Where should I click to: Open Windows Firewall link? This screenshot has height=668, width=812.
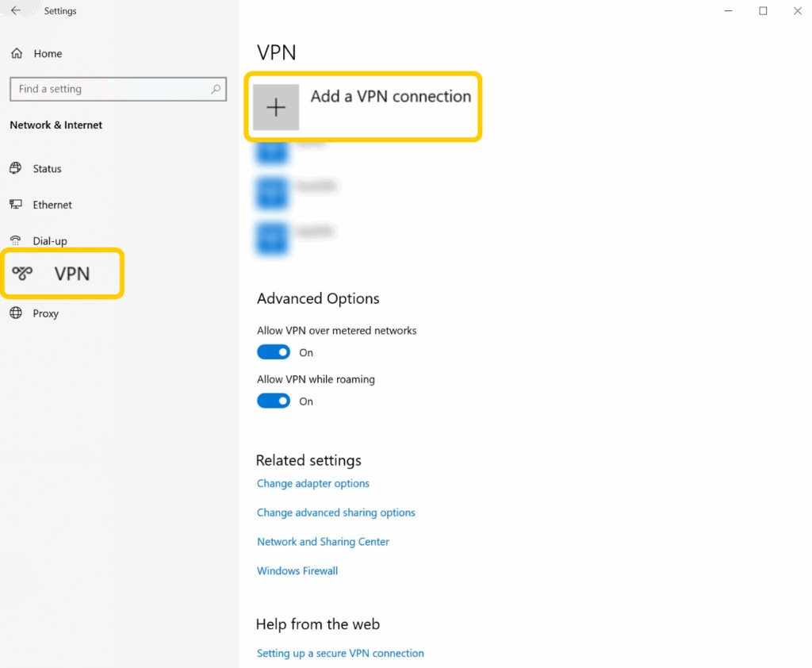coord(297,570)
